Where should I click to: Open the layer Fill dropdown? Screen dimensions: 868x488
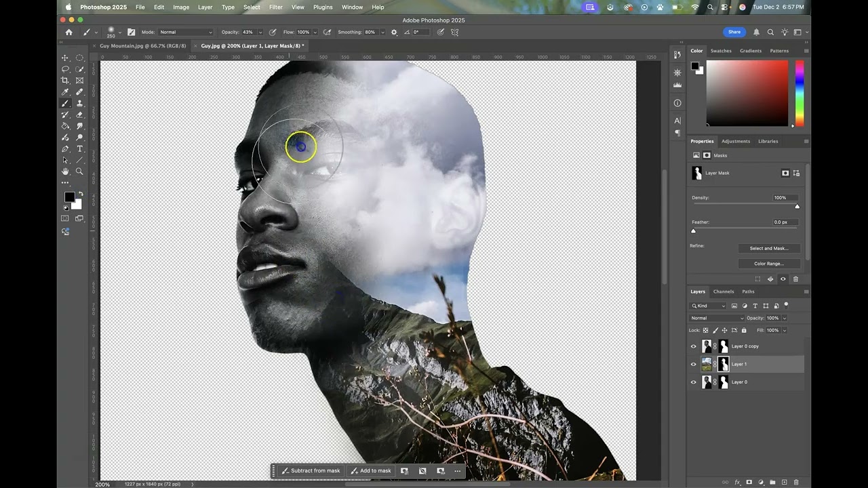(785, 330)
